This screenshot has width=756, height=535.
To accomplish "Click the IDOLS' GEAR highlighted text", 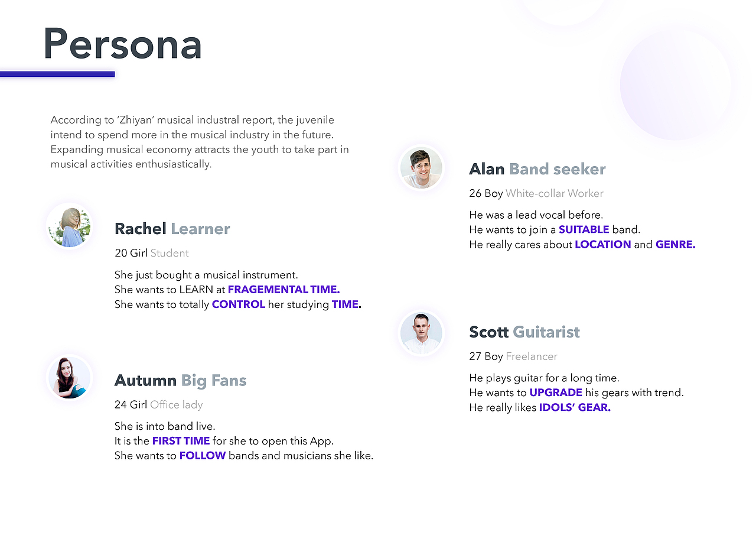I will point(574,407).
